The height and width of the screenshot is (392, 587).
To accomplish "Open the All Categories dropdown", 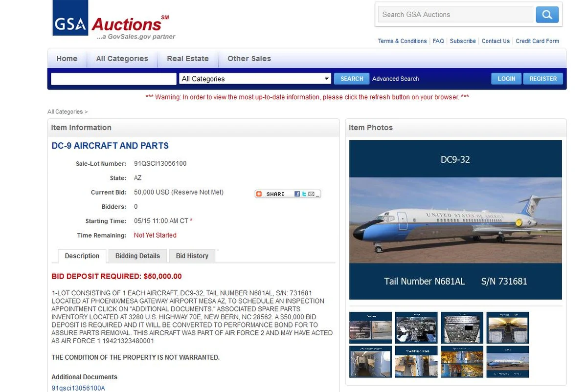I will click(x=255, y=79).
